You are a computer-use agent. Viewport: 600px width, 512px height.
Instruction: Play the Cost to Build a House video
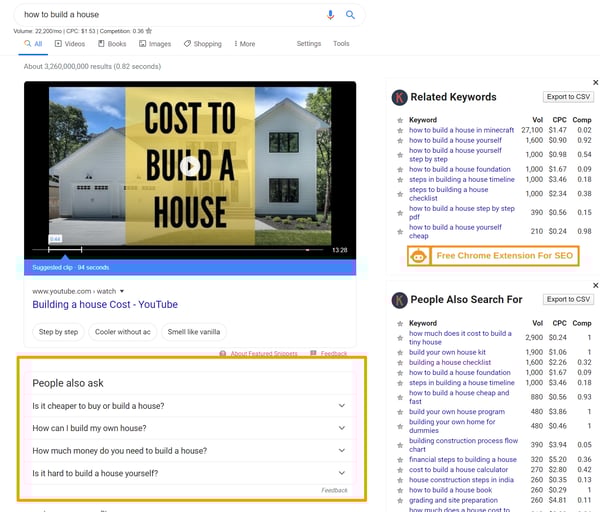click(190, 166)
